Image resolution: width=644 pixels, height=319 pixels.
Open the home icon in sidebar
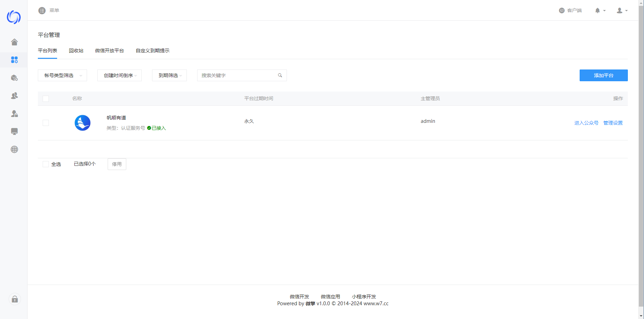click(14, 42)
